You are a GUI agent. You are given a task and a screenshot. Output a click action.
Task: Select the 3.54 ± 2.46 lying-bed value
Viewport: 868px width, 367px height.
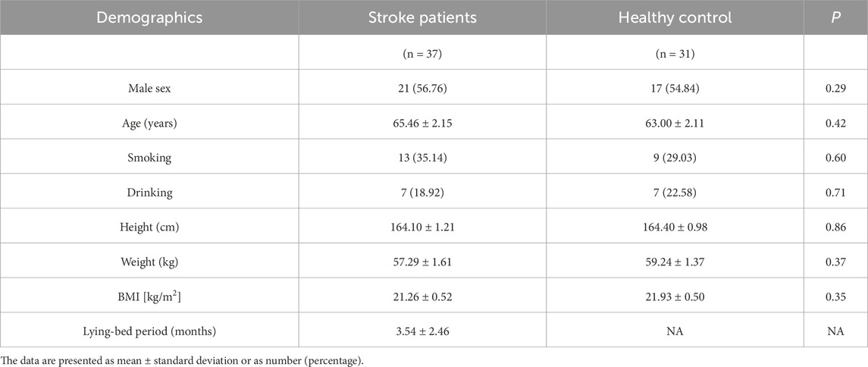click(422, 331)
